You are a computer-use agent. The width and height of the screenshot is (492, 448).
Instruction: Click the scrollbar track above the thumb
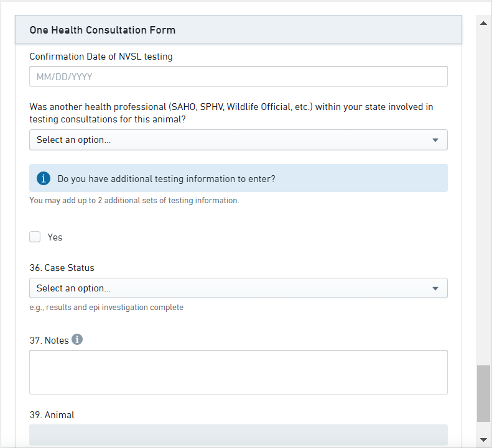point(483,186)
